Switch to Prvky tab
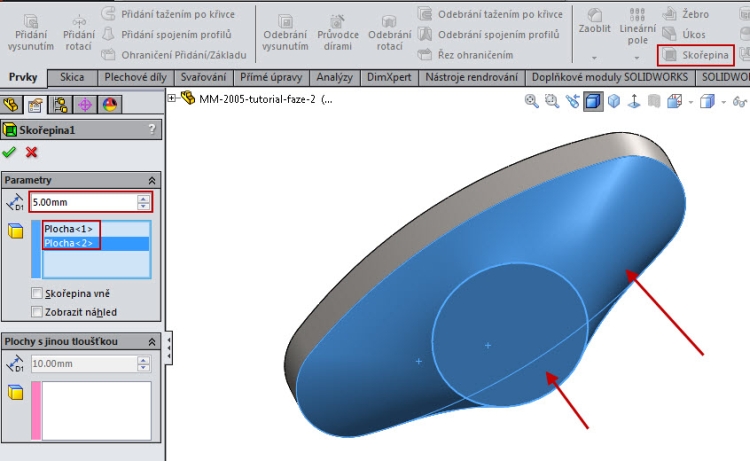The width and height of the screenshot is (750, 461). coord(23,77)
